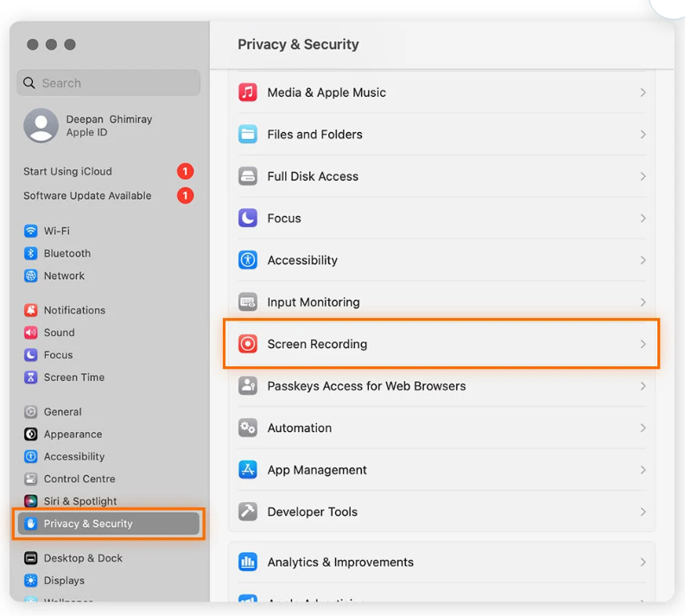Click the Search settings field
The height and width of the screenshot is (616, 685).
click(x=109, y=83)
